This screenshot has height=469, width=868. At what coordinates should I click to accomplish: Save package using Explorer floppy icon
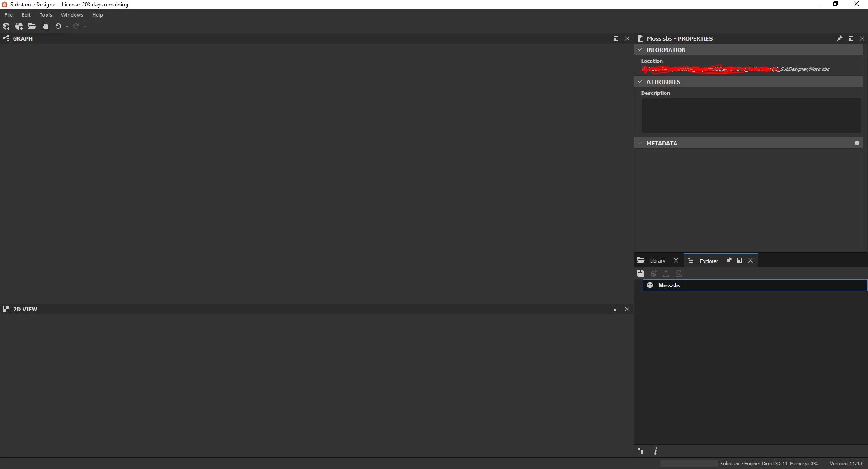pyautogui.click(x=640, y=273)
